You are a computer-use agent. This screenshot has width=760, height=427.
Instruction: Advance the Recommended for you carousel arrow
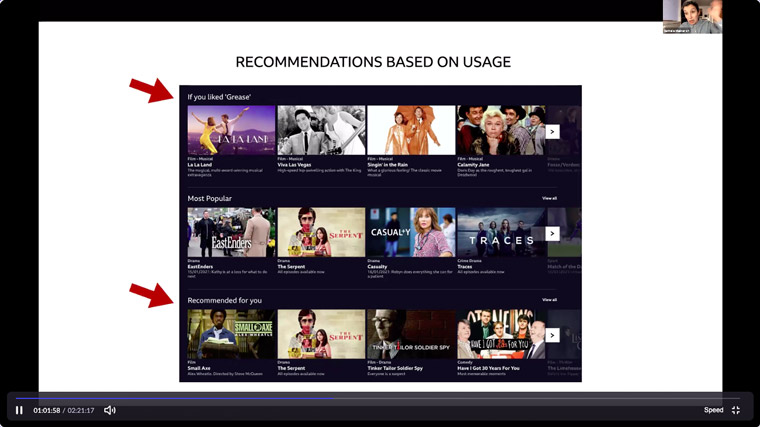(x=552, y=335)
